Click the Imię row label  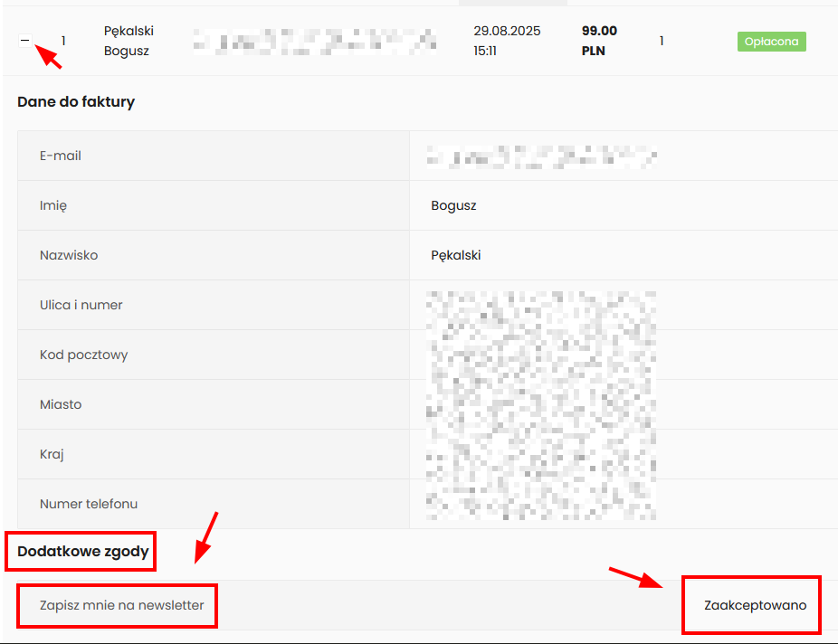click(x=53, y=205)
